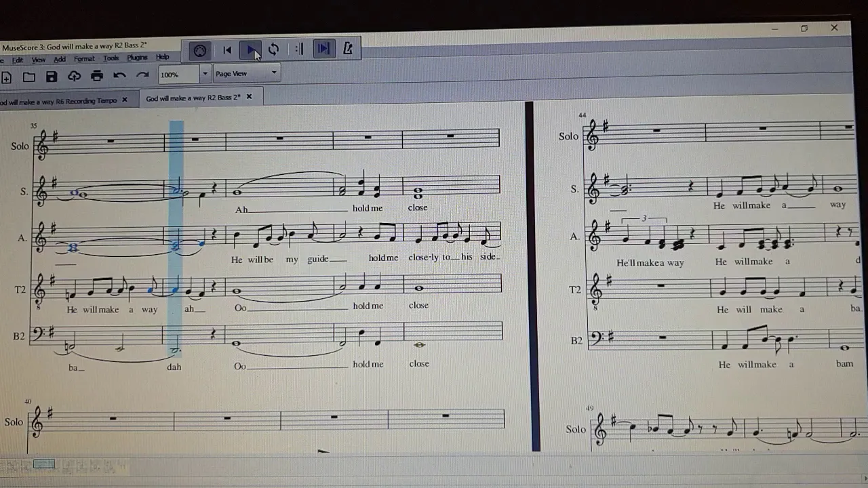Select the soprano treble clef at measure 35
The height and width of the screenshot is (488, 868).
[43, 192]
